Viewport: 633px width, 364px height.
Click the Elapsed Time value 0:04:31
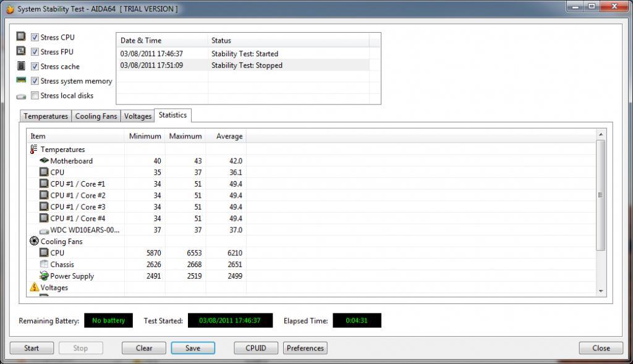(357, 320)
